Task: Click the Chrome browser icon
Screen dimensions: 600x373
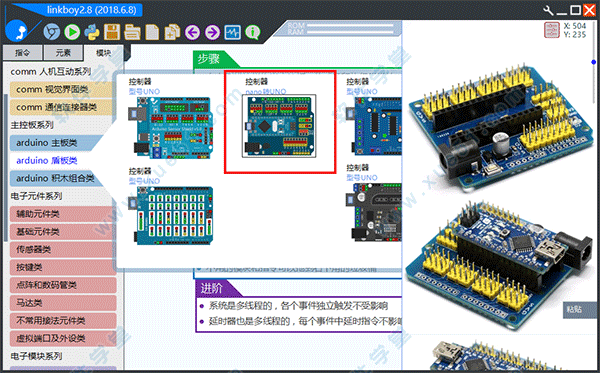Action: tap(52, 32)
